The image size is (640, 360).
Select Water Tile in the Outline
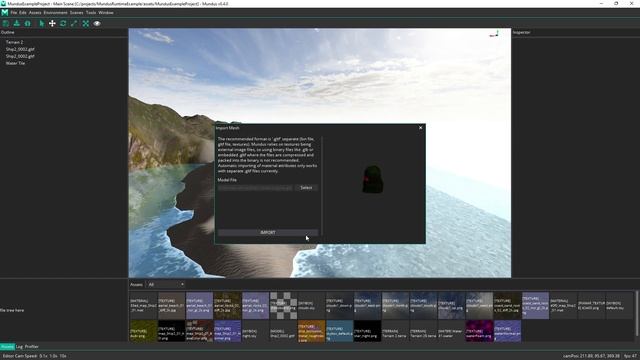point(15,63)
